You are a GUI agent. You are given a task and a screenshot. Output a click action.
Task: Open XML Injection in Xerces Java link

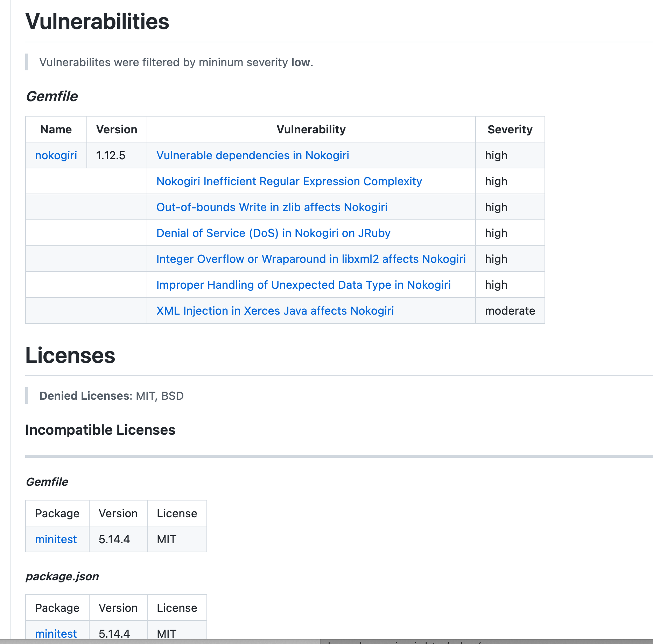pos(275,311)
